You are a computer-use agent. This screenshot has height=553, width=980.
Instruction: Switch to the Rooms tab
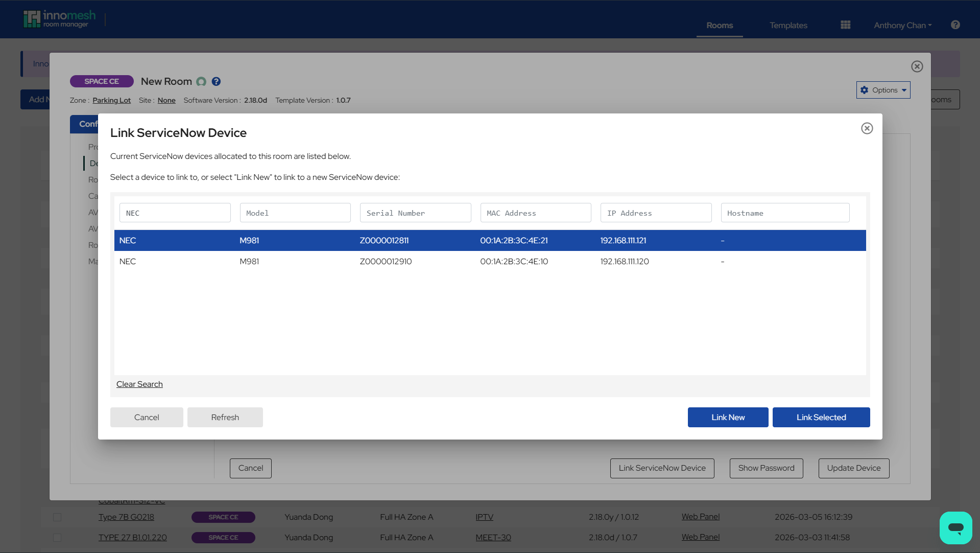pyautogui.click(x=719, y=25)
